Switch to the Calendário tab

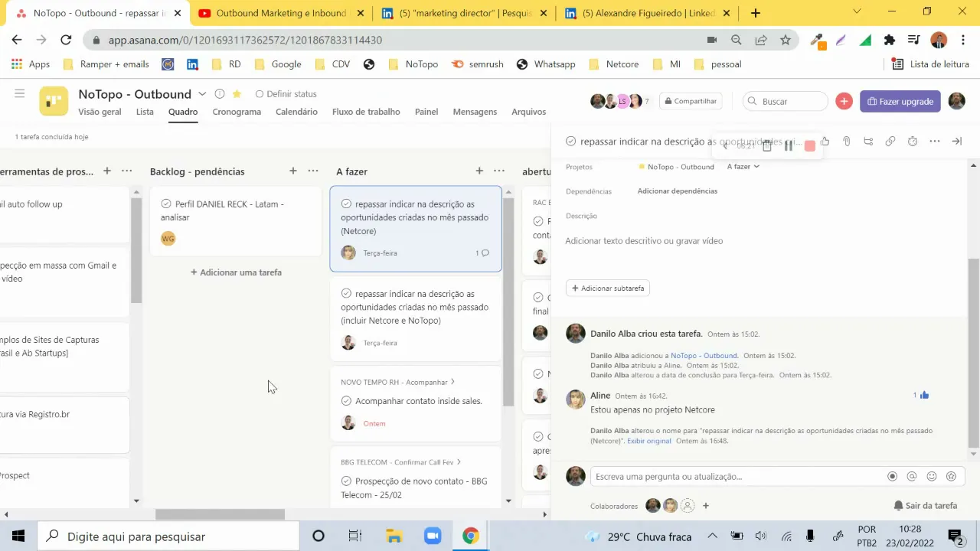[x=296, y=112]
